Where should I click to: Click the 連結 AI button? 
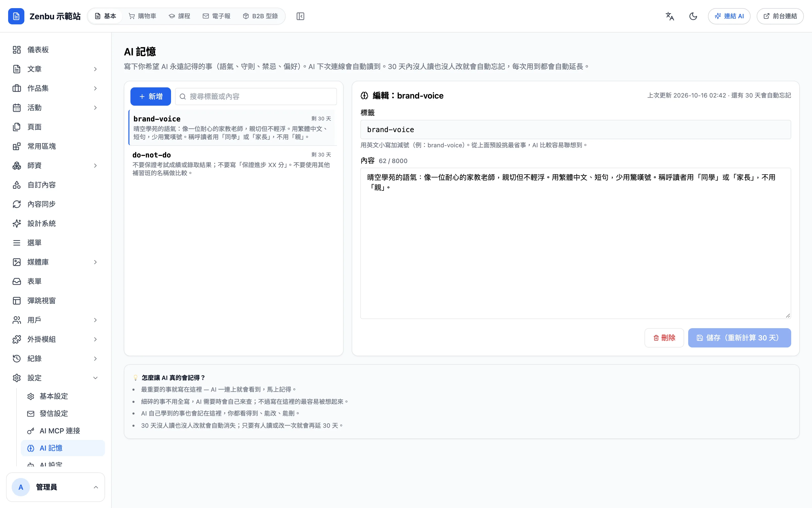729,16
